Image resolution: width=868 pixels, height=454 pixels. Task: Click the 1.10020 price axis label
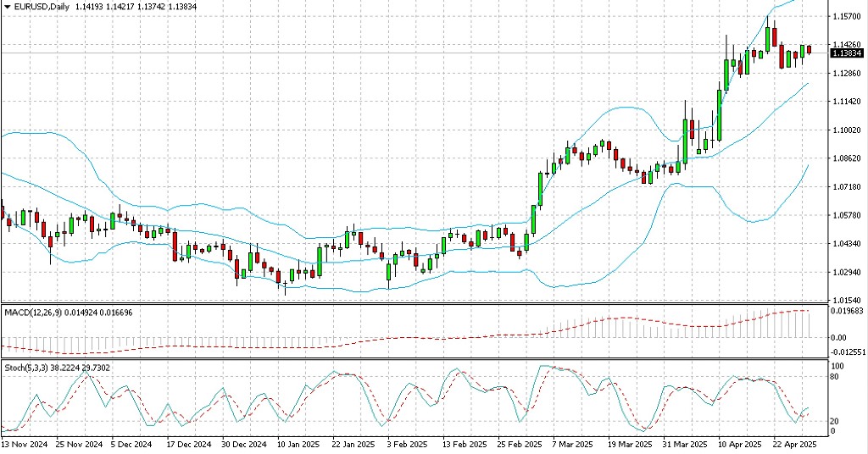(x=847, y=130)
